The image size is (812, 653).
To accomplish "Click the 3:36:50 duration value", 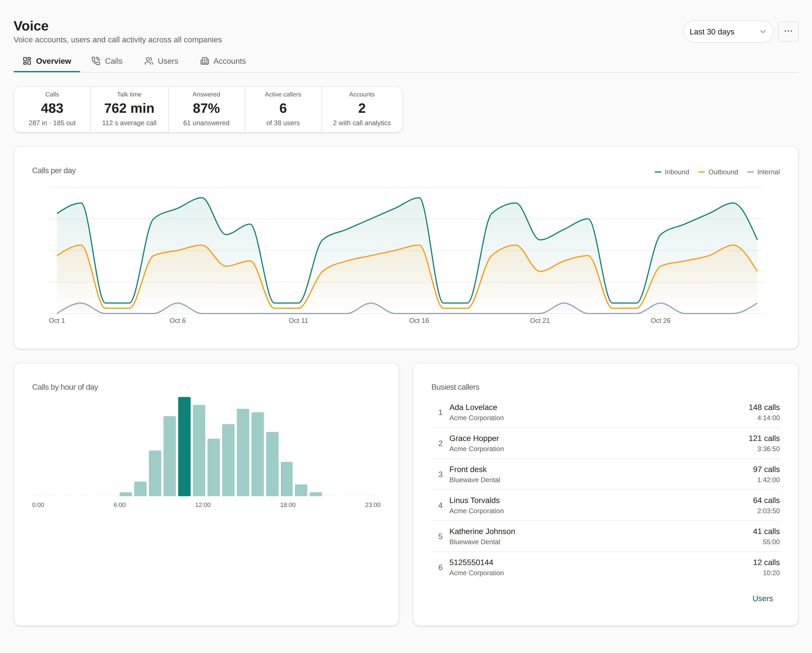I will coord(768,449).
